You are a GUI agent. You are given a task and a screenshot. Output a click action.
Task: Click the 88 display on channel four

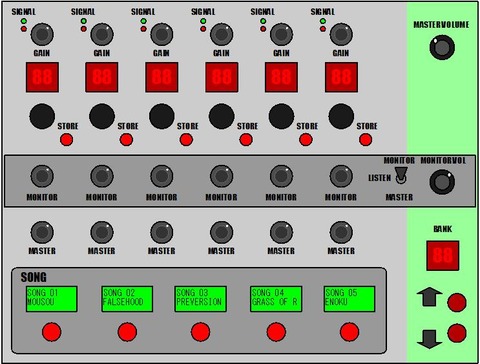pyautogui.click(x=222, y=77)
